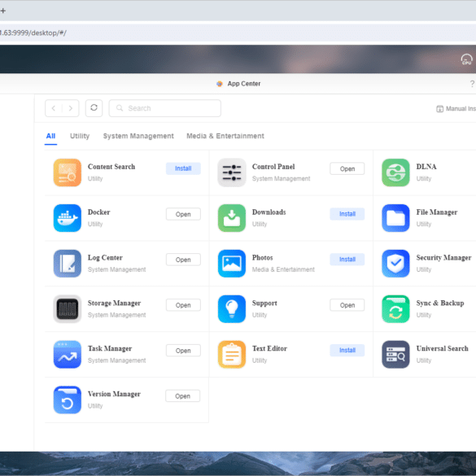This screenshot has width=476, height=476.
Task: Focus the App Center search field
Action: 165,108
